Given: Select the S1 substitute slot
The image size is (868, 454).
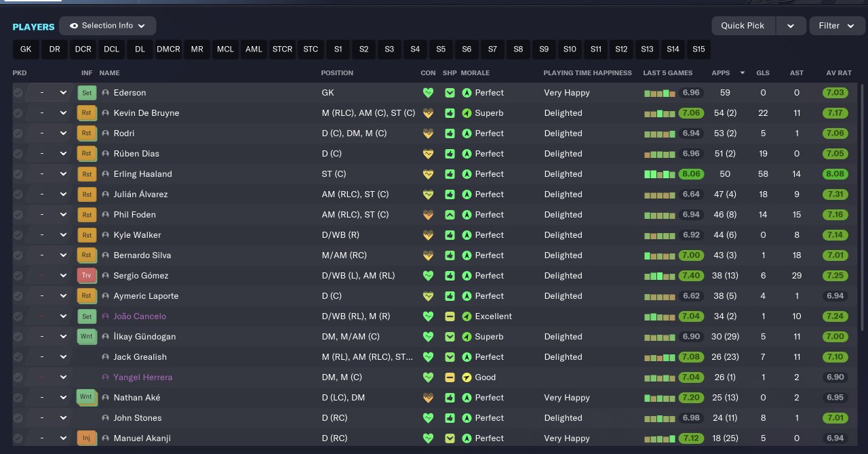Looking at the screenshot, I should point(338,49).
